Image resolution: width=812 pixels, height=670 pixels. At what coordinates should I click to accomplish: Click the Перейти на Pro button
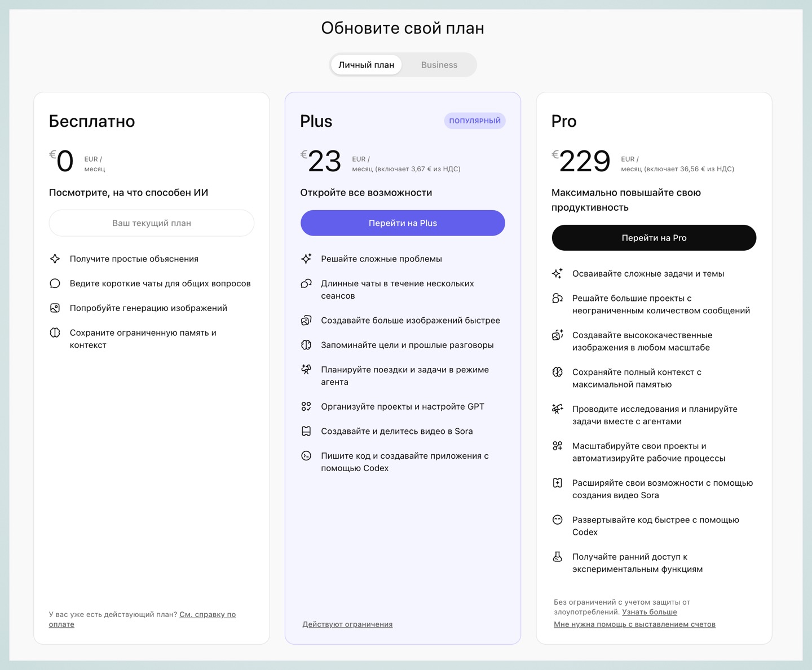point(654,238)
